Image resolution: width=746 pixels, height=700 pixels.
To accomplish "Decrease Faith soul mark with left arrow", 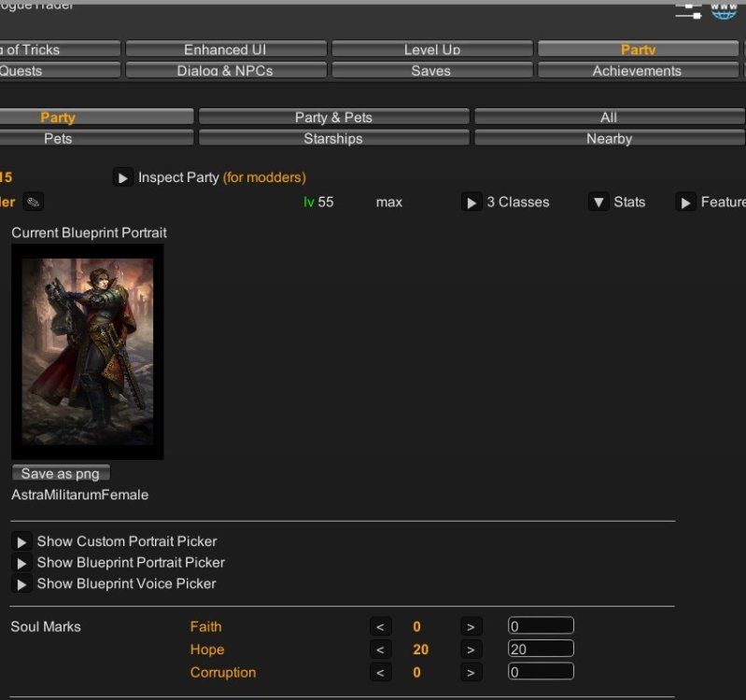I will 380,627.
